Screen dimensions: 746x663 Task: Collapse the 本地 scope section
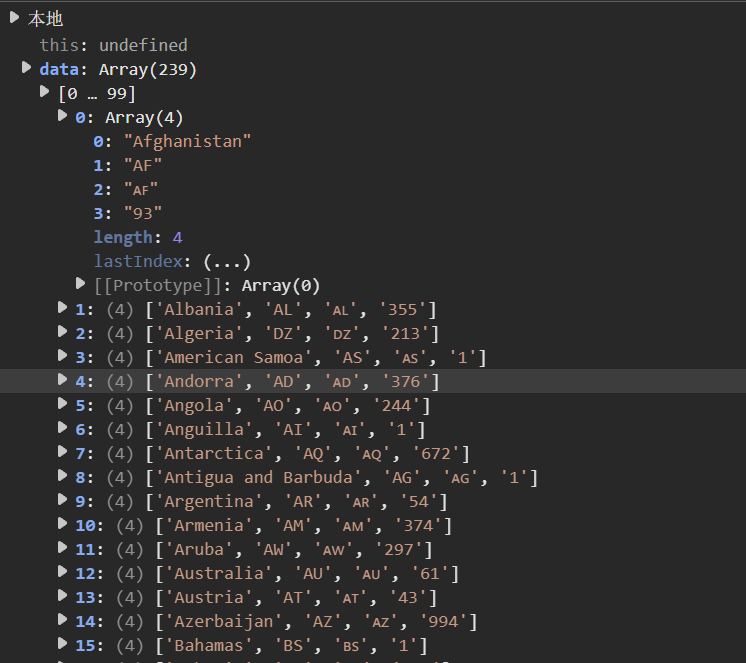point(13,18)
